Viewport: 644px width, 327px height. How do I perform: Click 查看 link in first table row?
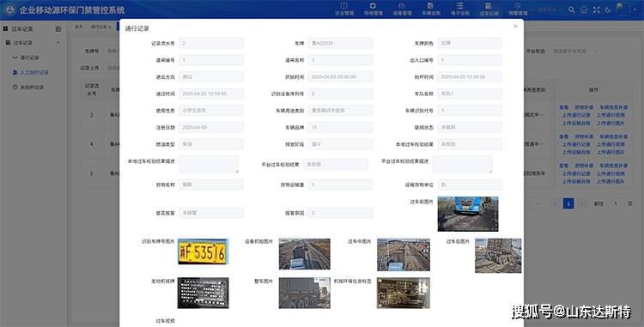click(x=564, y=107)
